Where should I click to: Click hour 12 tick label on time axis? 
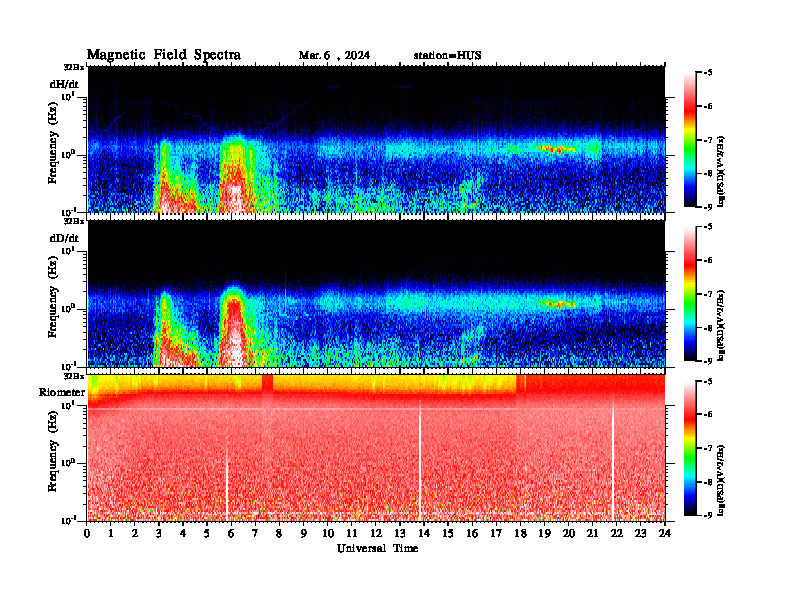pos(376,533)
